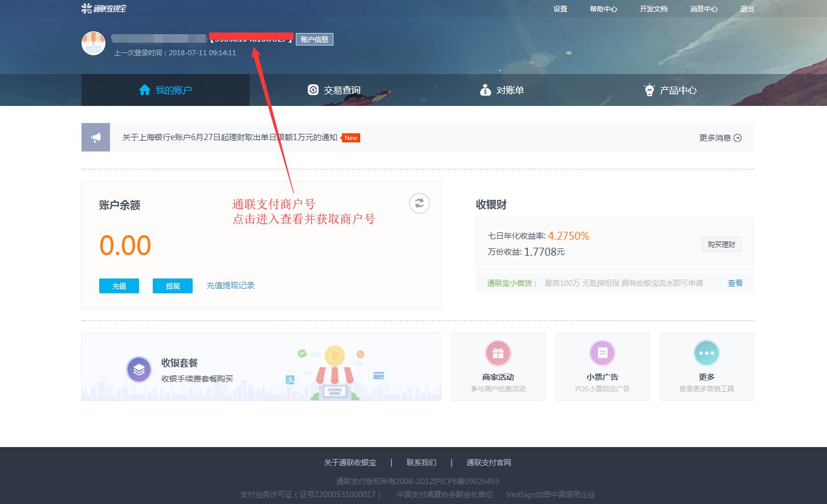The height and width of the screenshot is (504, 827).
Task: Click the 收银套餐 title
Action: pos(180,363)
